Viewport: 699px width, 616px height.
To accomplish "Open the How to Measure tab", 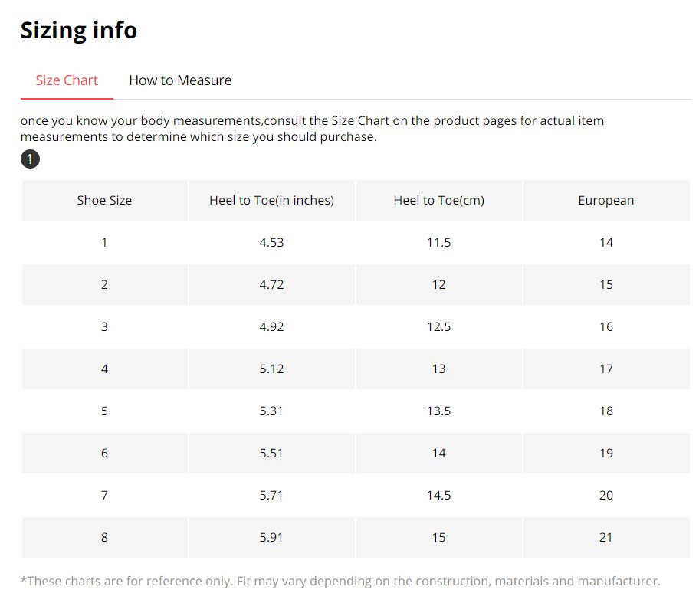I will click(180, 80).
